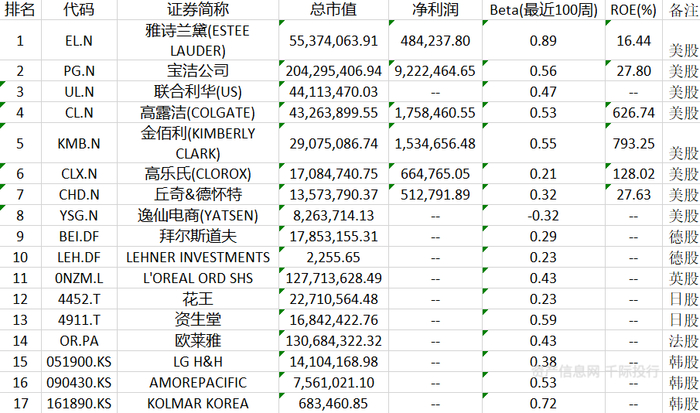This screenshot has width=700, height=413.
Task: Select the 拜尔斯道夫 name cell
Action: coord(198,236)
